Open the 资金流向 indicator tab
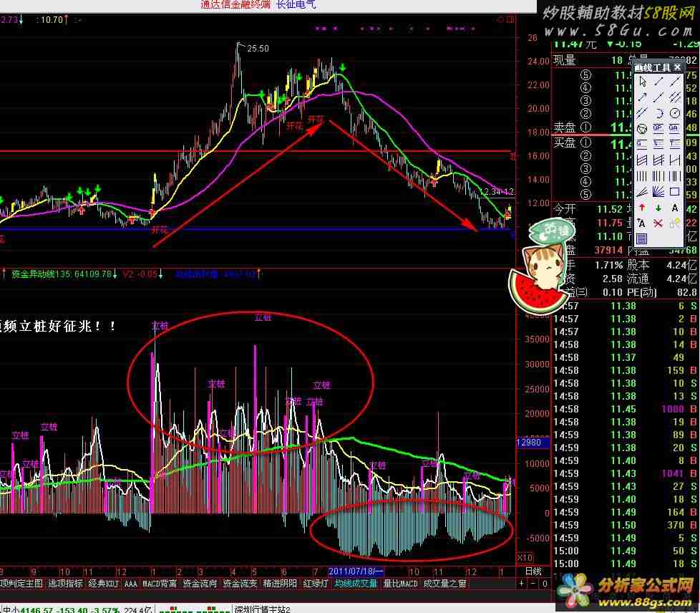Viewport: 700px width, 613px height. coord(200,584)
